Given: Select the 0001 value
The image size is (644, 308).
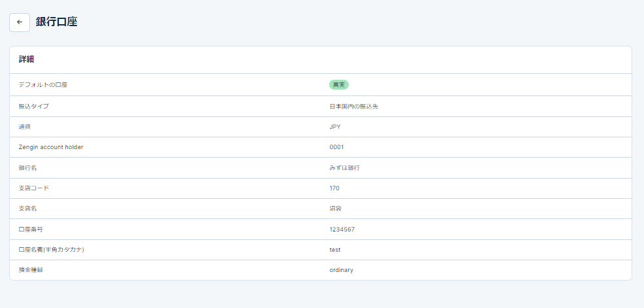Looking at the screenshot, I should [x=336, y=147].
